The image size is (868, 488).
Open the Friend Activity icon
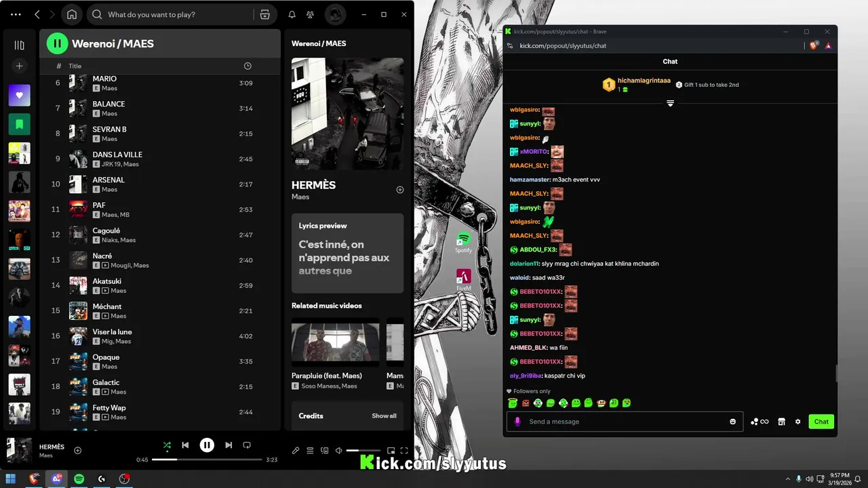310,14
